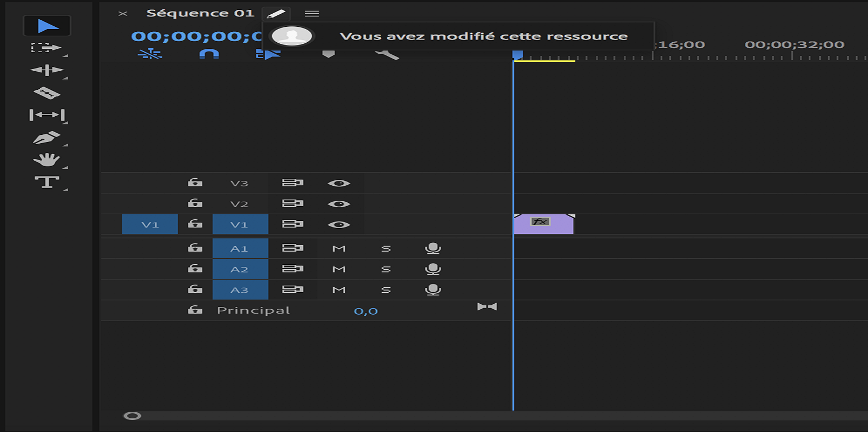The image size is (868, 432).
Task: Lock the V2 video track
Action: tap(195, 203)
